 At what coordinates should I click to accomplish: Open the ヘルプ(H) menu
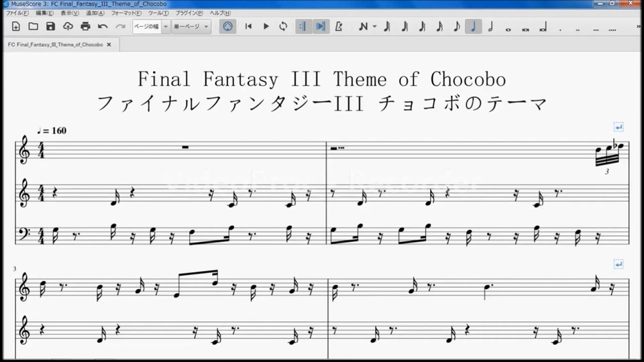(x=220, y=13)
